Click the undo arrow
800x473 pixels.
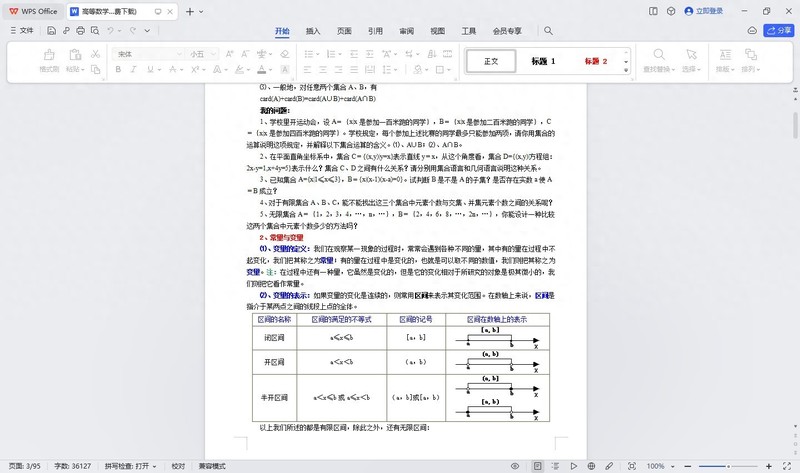coord(110,31)
